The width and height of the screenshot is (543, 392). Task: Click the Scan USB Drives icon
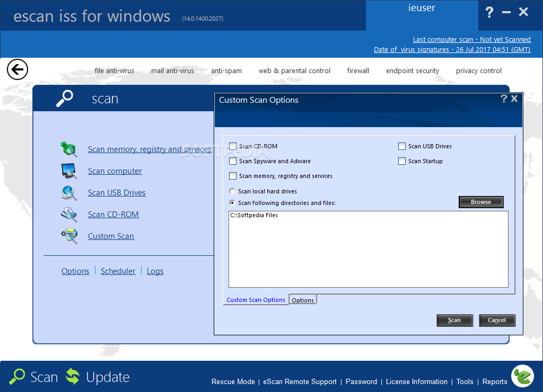[x=68, y=193]
